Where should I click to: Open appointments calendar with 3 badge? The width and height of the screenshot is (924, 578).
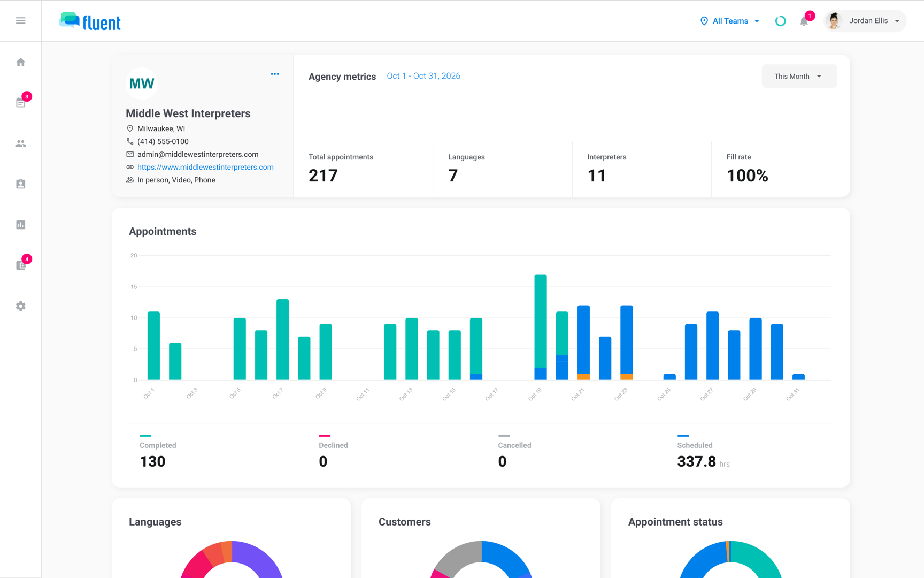click(x=20, y=103)
